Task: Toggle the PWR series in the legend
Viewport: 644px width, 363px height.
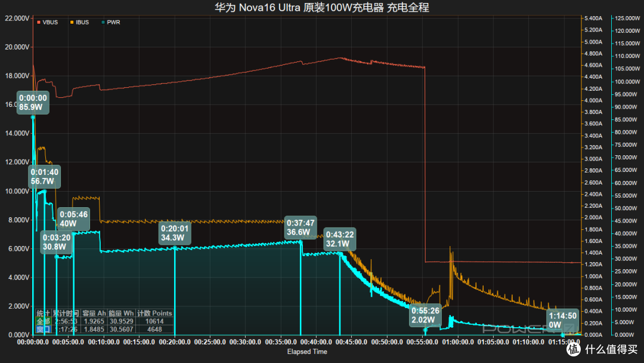Action: (x=110, y=22)
